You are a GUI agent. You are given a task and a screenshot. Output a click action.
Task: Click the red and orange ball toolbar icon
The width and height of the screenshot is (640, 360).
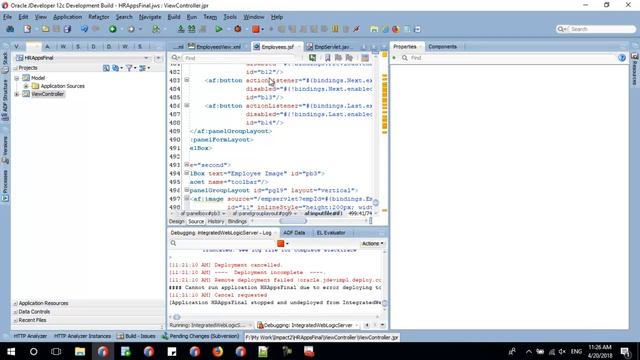point(396,29)
